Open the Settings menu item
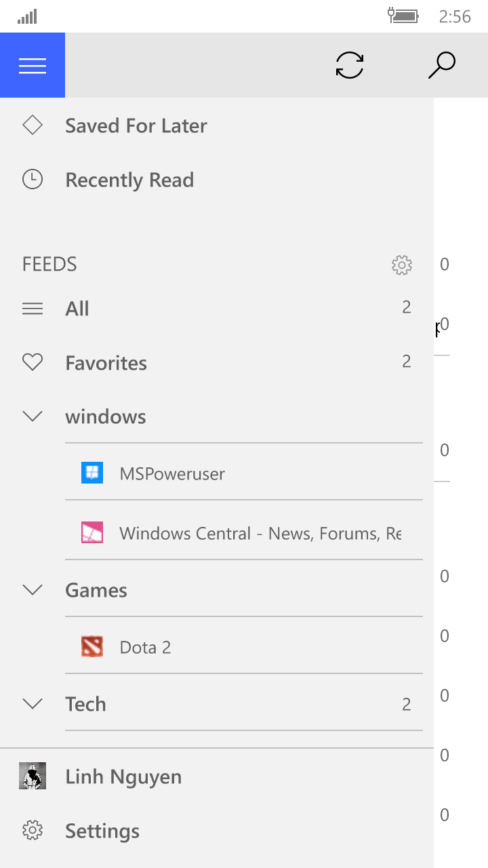Viewport: 488px width, 868px height. 102,831
